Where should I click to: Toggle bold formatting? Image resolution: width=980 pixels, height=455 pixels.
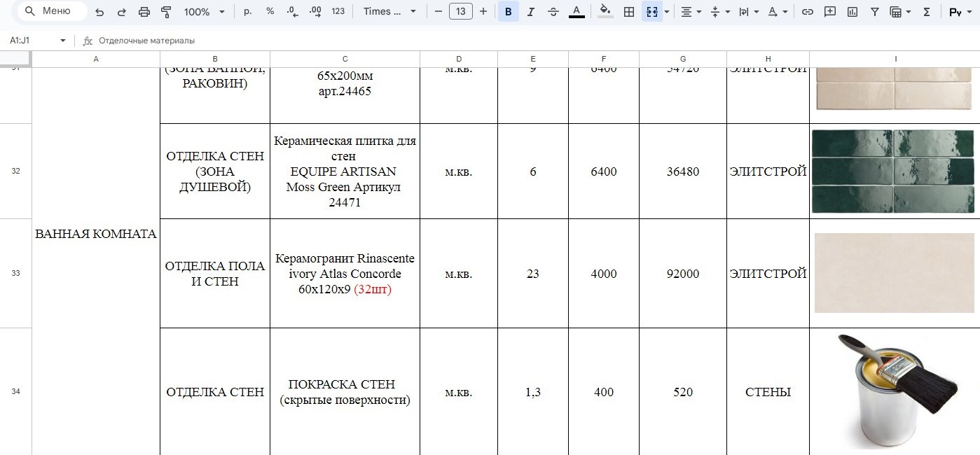pyautogui.click(x=508, y=11)
